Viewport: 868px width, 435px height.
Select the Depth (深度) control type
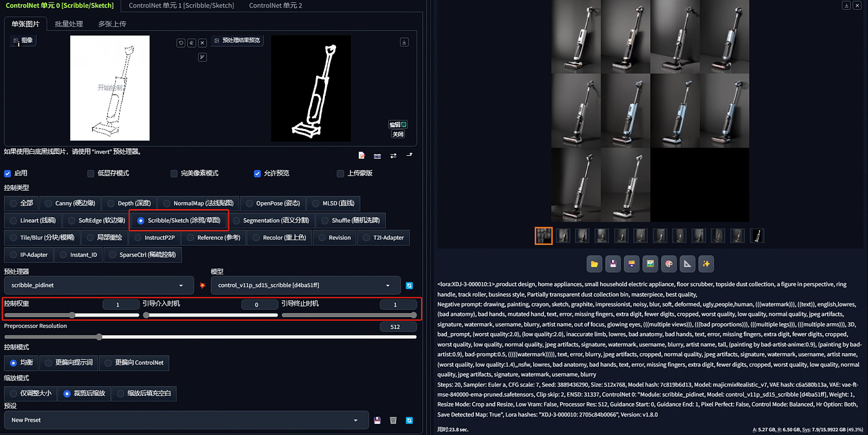(129, 203)
